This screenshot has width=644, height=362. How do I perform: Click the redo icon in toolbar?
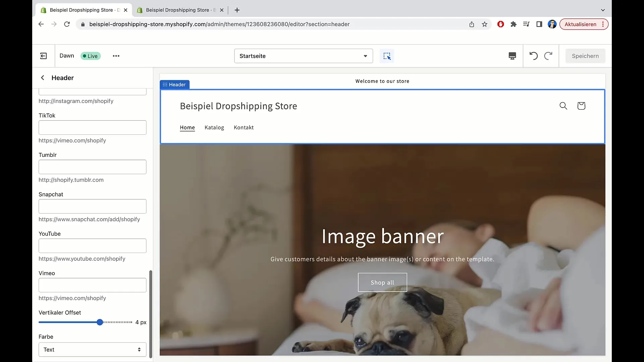548,56
